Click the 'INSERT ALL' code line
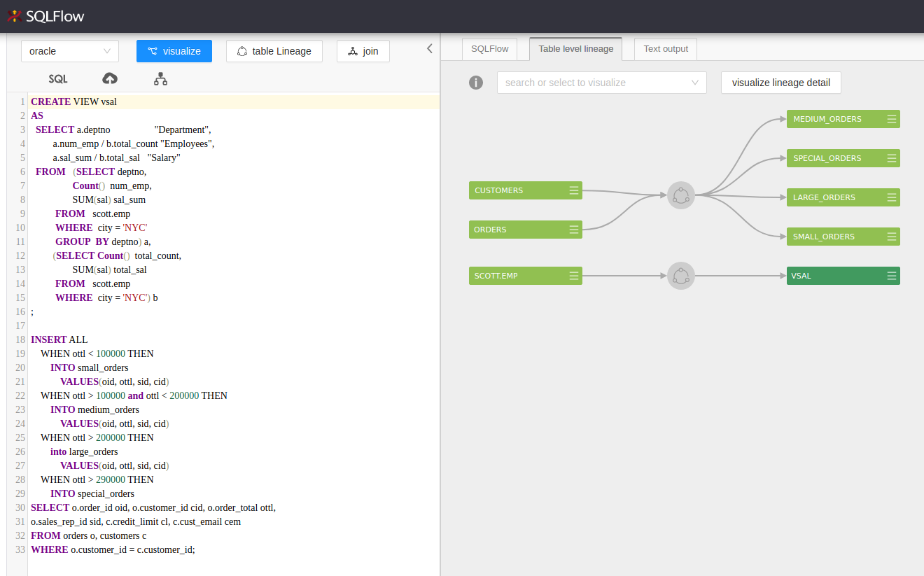Viewport: 924px width, 576px height. pos(59,339)
